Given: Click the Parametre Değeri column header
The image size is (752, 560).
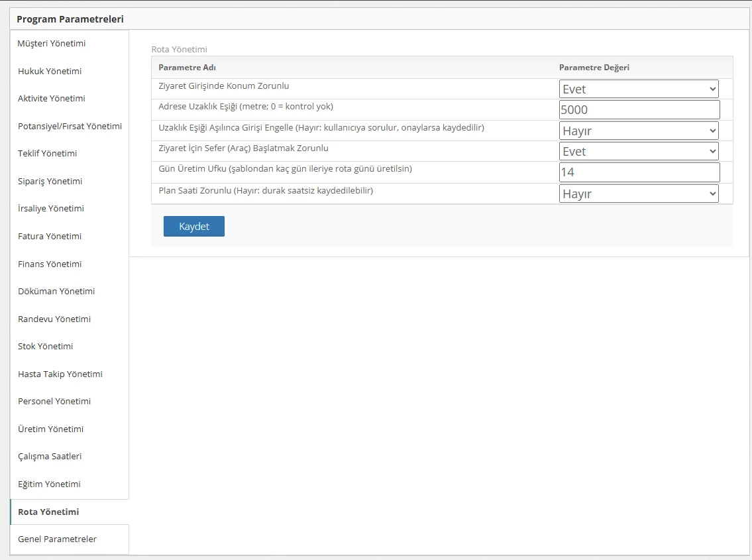Looking at the screenshot, I should pos(594,68).
